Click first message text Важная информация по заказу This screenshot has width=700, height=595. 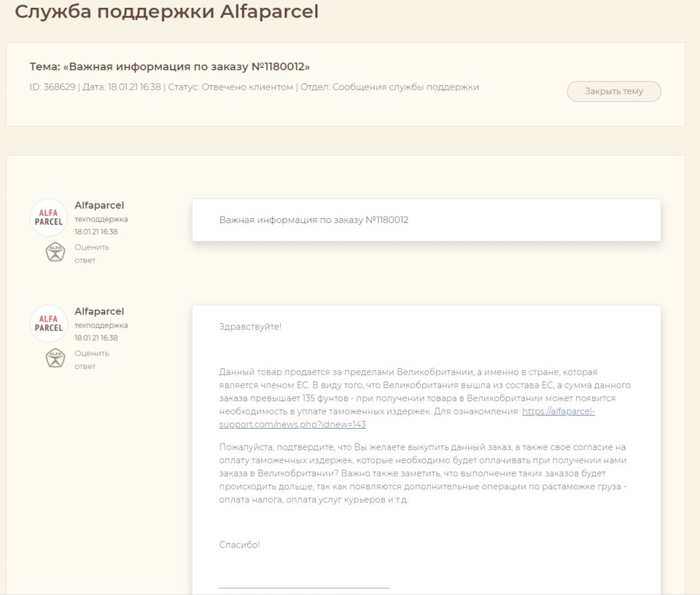(314, 220)
